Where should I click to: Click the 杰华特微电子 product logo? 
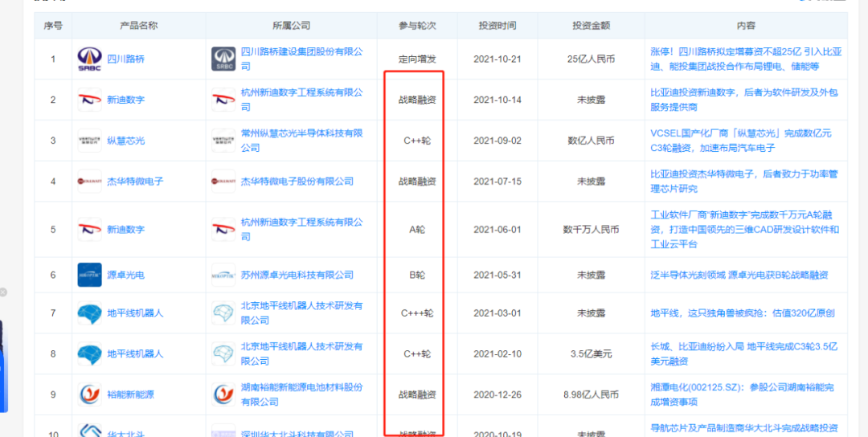[90, 181]
